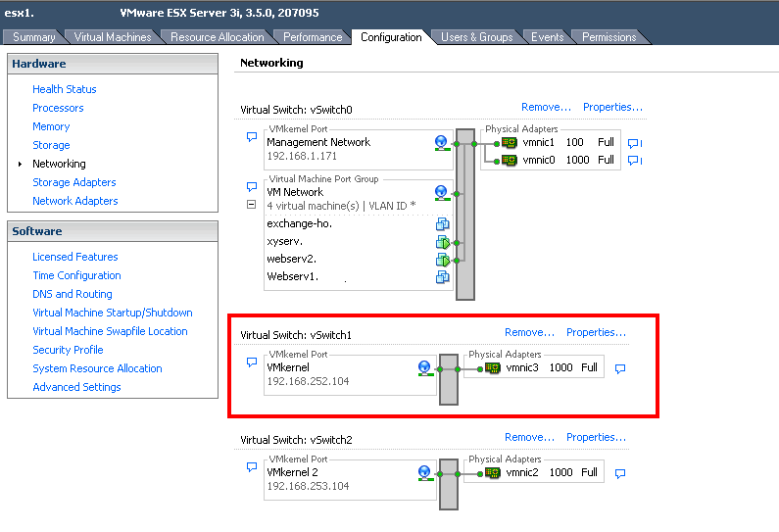Click the info bubble beside vmnic3
Viewport: 779px width, 532px height.
coord(620,368)
